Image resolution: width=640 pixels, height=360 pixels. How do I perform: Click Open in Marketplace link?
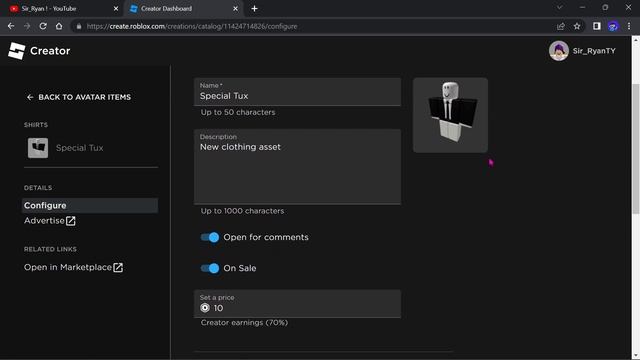tap(73, 267)
